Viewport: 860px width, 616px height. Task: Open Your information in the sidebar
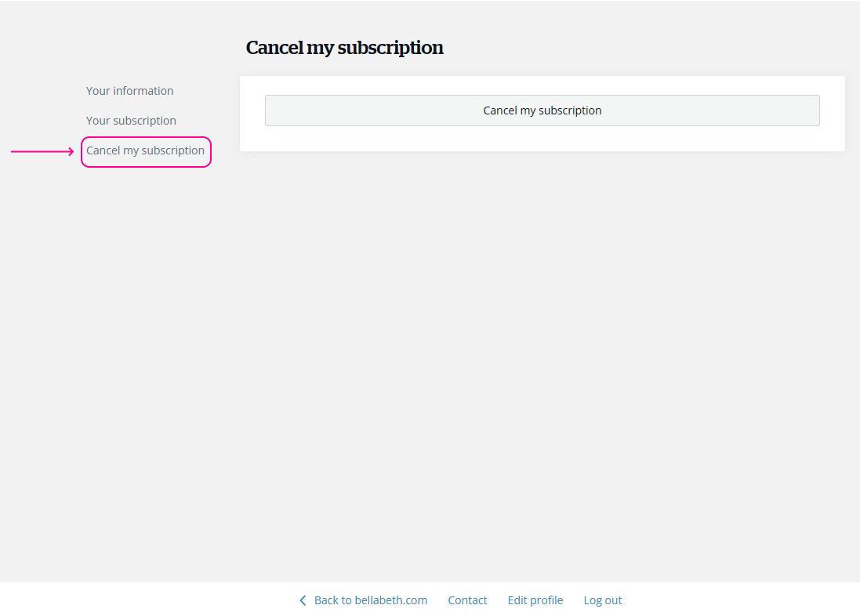pyautogui.click(x=129, y=91)
